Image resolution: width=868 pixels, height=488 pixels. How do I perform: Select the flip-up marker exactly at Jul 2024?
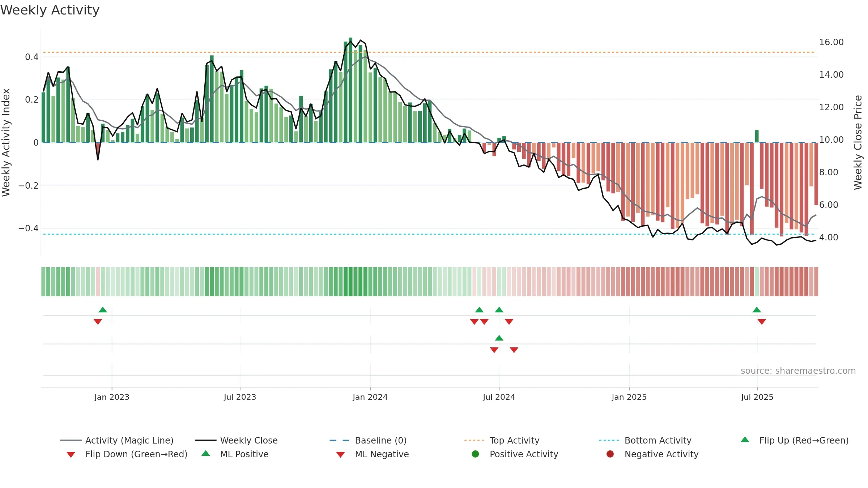(499, 310)
